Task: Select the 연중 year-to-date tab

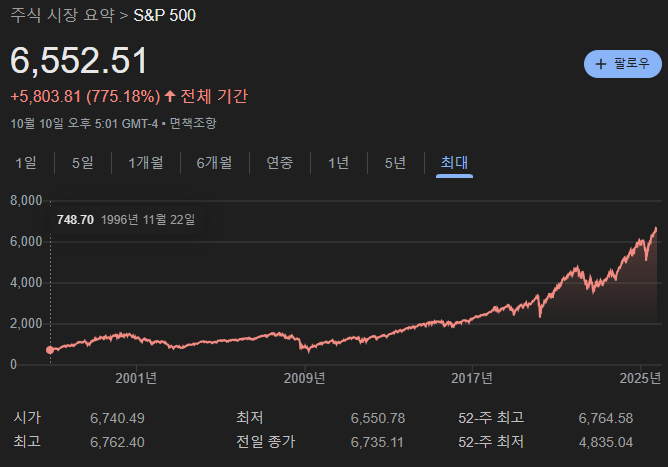Action: pyautogui.click(x=280, y=163)
